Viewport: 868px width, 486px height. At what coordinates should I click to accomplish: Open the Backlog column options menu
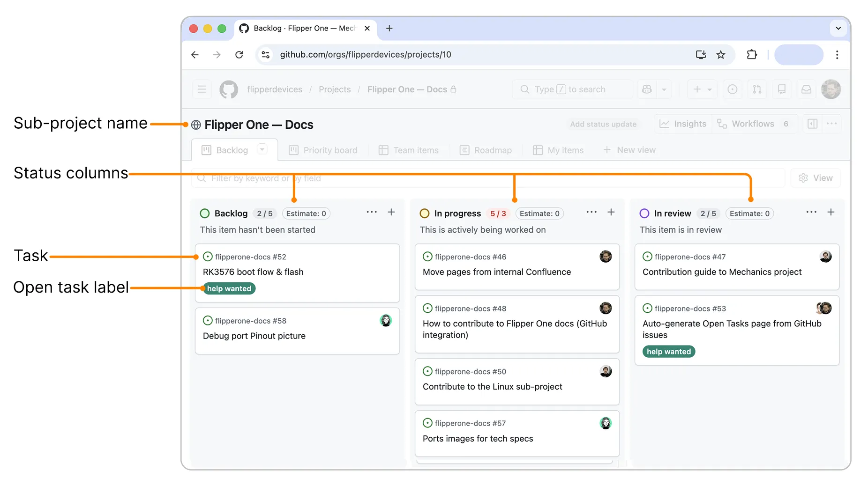[x=372, y=212]
